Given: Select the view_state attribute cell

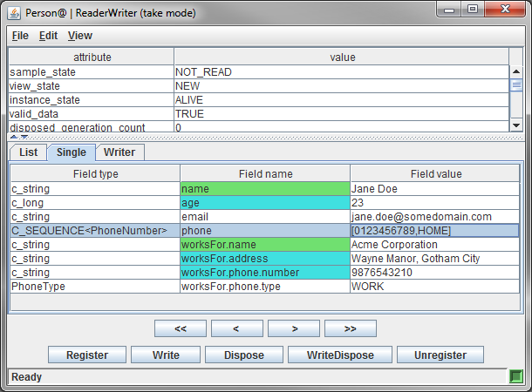Looking at the screenshot, I should click(92, 85).
